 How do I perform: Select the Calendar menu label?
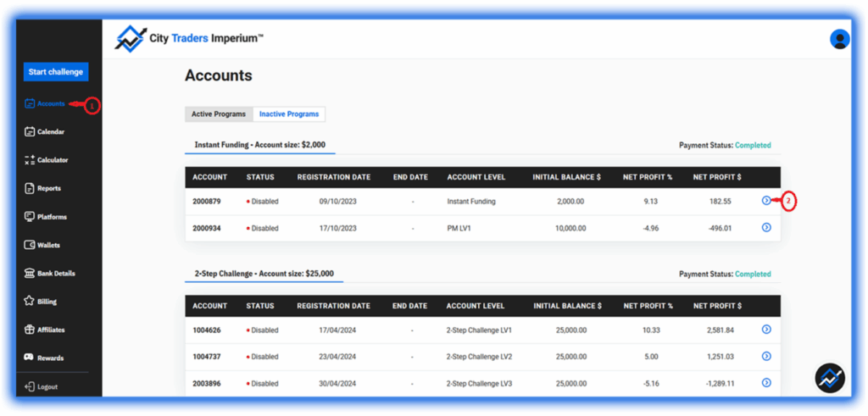(x=51, y=131)
